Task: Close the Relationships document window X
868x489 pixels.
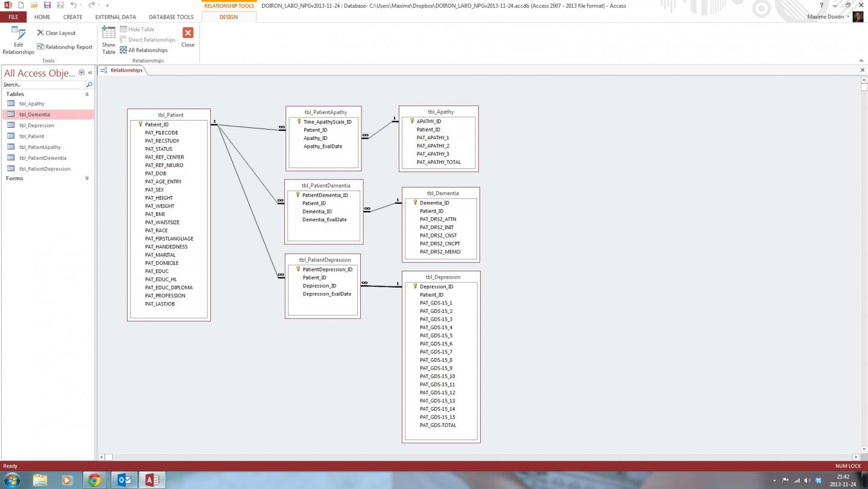Action: pos(863,70)
